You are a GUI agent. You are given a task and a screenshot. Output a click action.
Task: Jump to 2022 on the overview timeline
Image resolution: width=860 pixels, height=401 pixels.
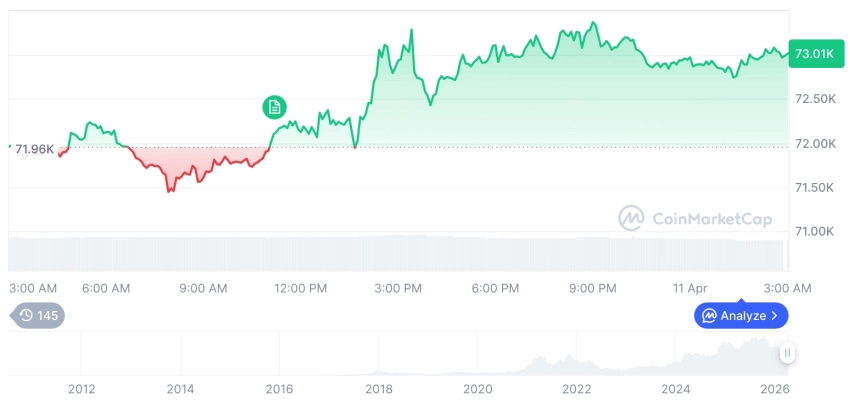[577, 389]
